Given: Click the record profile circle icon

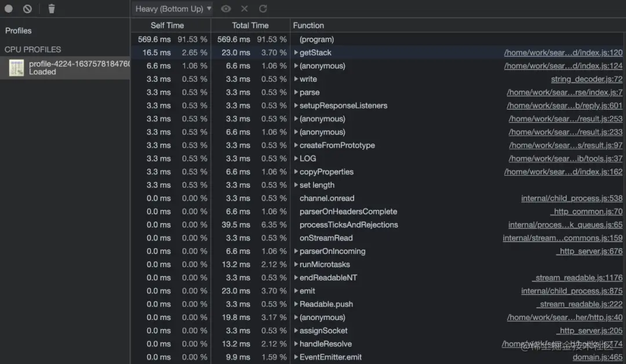Looking at the screenshot, I should click(x=8, y=8).
